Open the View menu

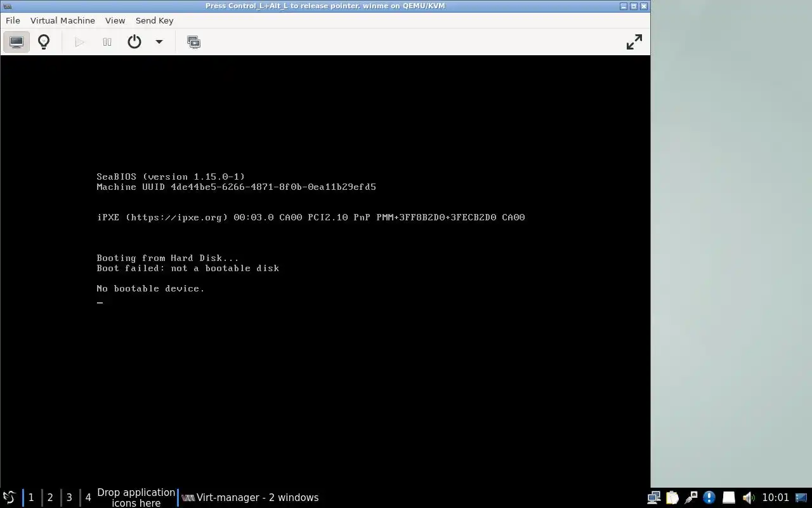(115, 20)
